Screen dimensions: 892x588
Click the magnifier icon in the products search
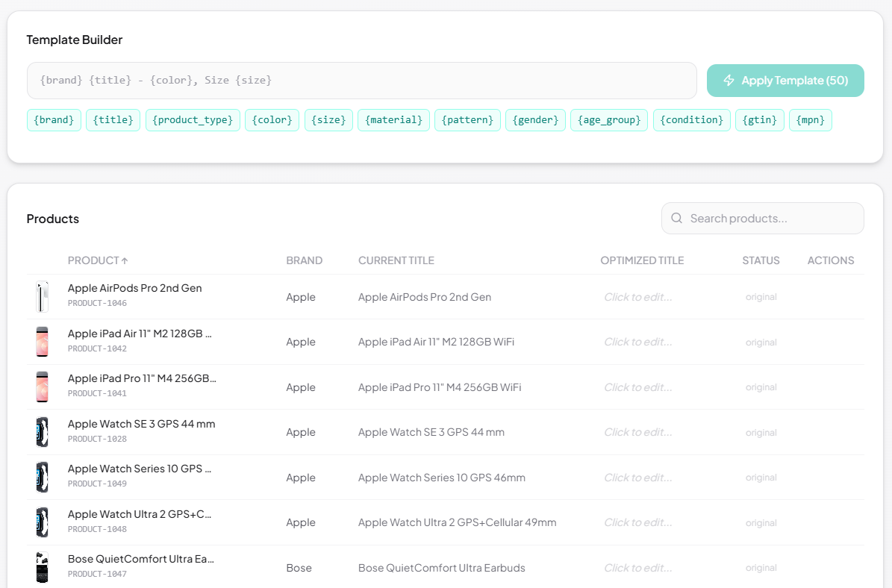tap(677, 218)
